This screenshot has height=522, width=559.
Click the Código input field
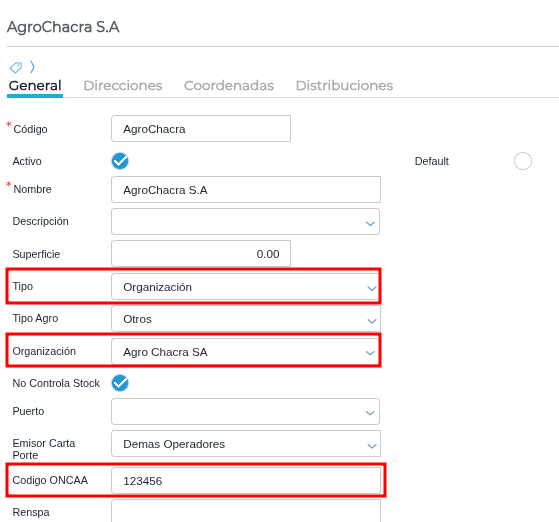coord(201,128)
